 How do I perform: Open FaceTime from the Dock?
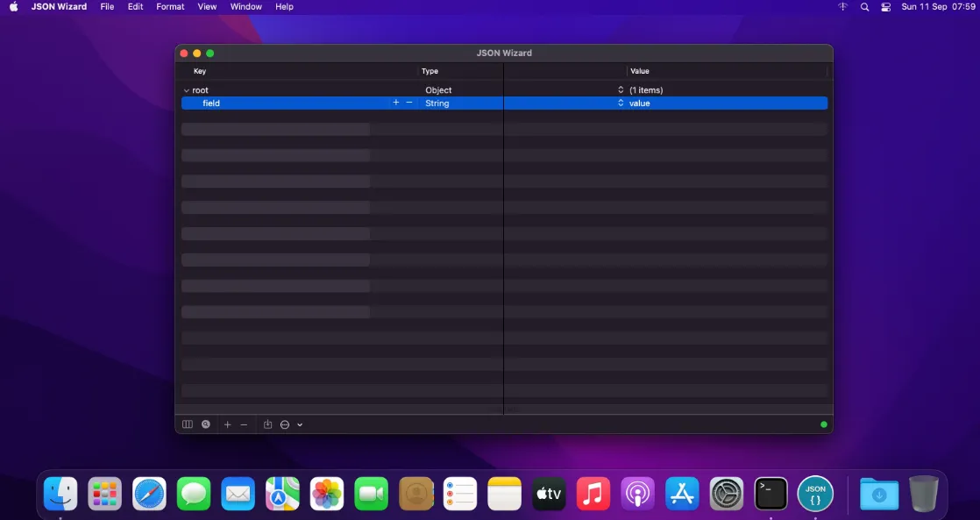(x=372, y=494)
